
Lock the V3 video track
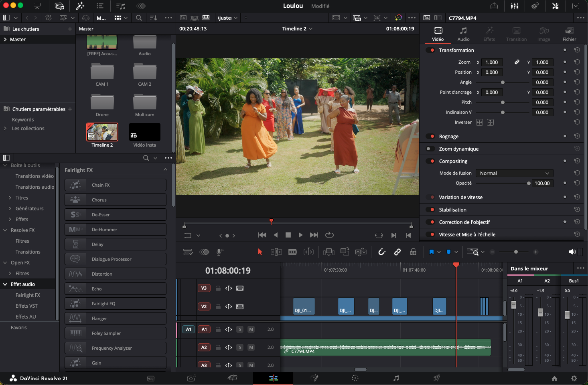tap(218, 288)
